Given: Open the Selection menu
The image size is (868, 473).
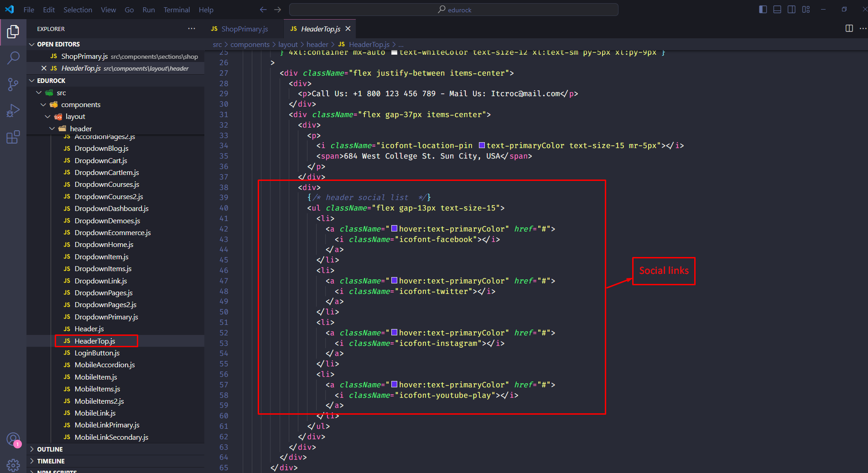Looking at the screenshot, I should pyautogui.click(x=78, y=10).
